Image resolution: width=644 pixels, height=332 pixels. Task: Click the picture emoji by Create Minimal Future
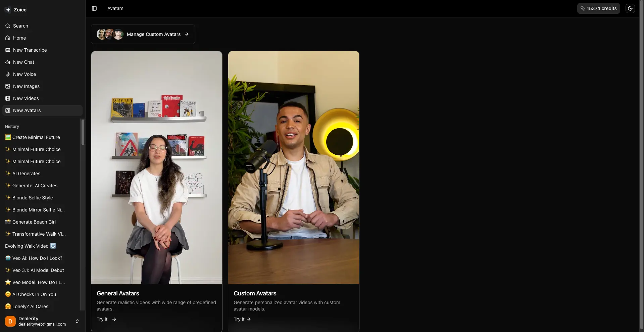(x=8, y=137)
